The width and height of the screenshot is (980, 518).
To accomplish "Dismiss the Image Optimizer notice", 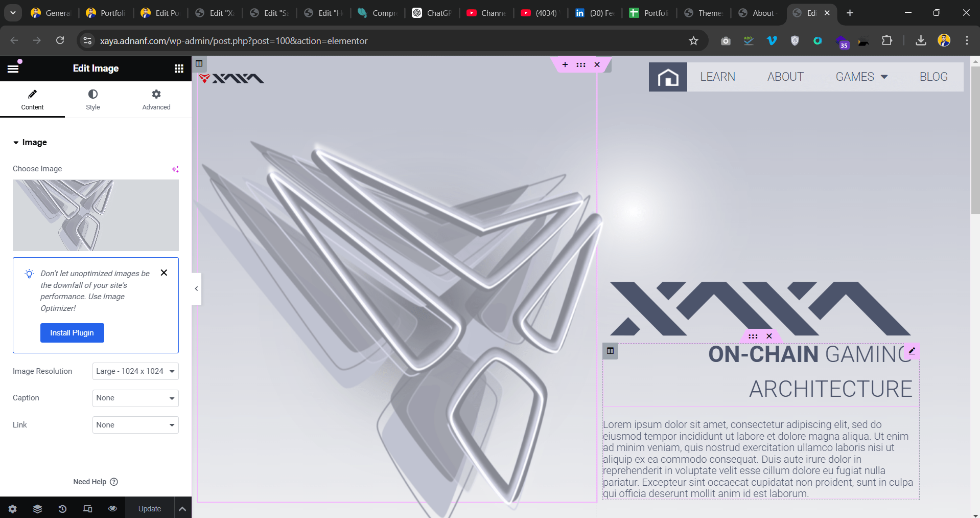I will tap(164, 273).
